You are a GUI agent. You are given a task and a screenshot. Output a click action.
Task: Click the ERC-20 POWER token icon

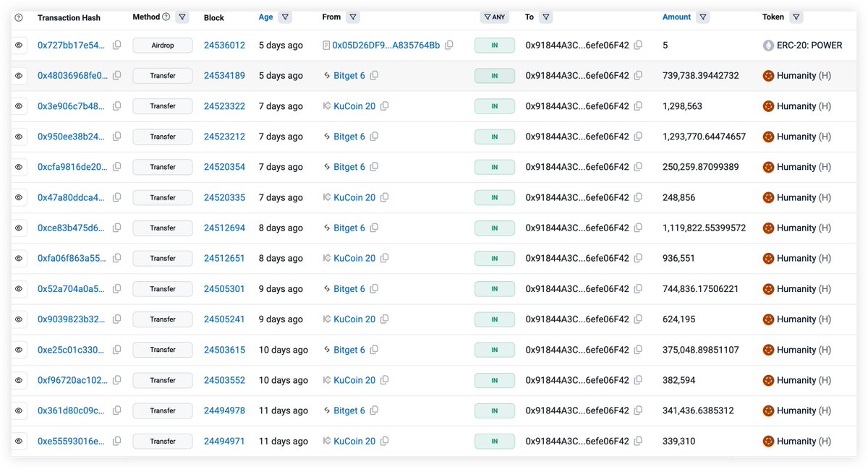point(768,45)
